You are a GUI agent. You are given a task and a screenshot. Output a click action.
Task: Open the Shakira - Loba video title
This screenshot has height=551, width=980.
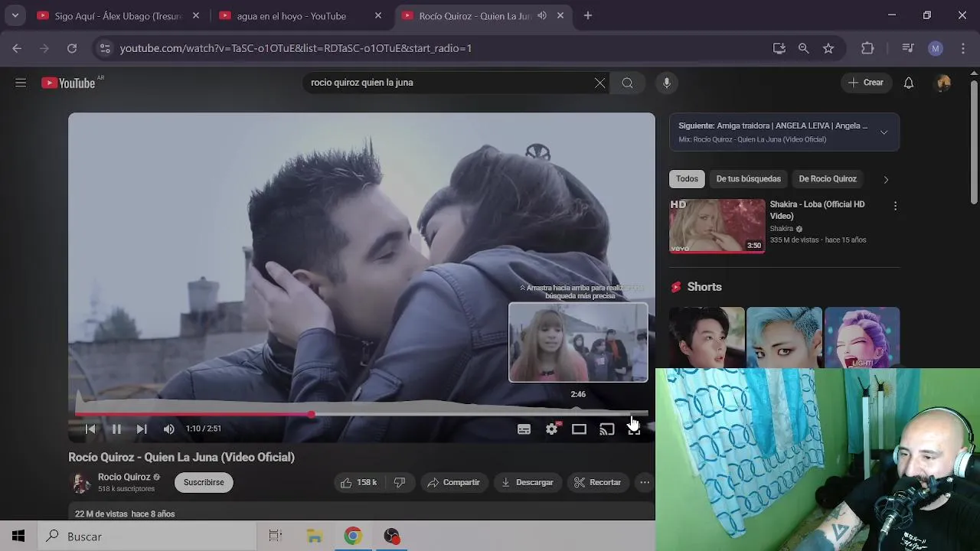tap(817, 210)
